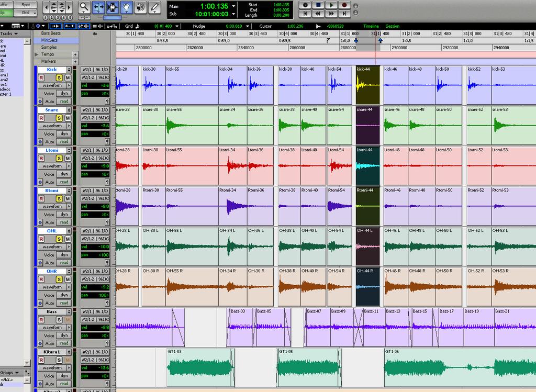
Task: Click the Snare automation mode read button
Action: 64,141
